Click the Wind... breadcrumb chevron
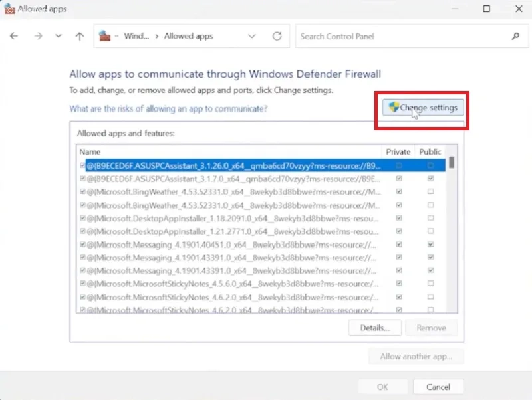 pyautogui.click(x=157, y=37)
